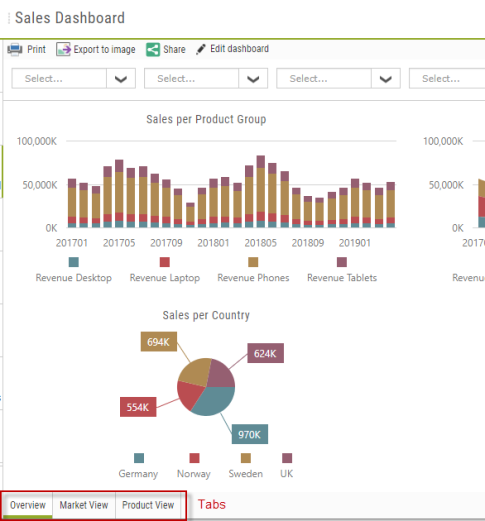Screen dimensions: 485x521
Task: Expand the third Select dropdown arrow
Action: click(x=386, y=79)
